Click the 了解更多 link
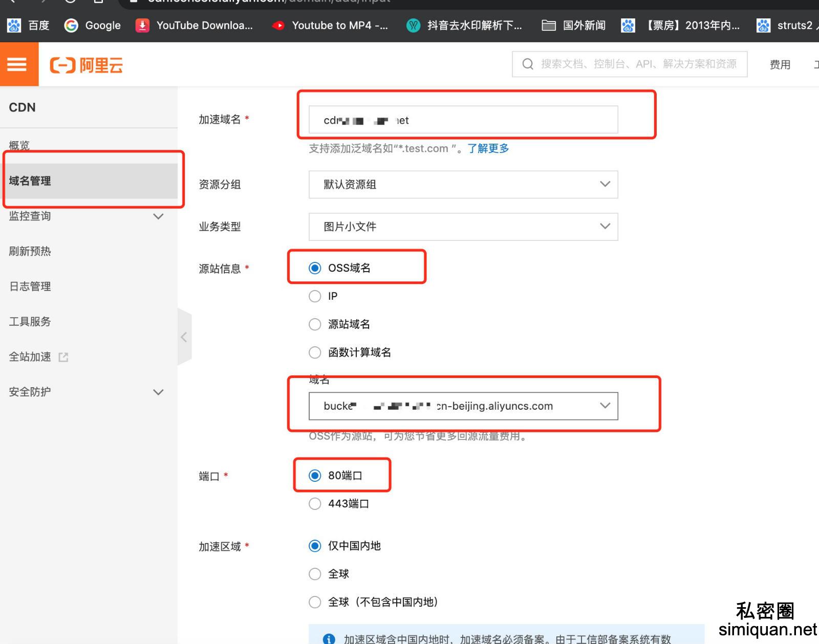The width and height of the screenshot is (819, 644). pyautogui.click(x=487, y=148)
